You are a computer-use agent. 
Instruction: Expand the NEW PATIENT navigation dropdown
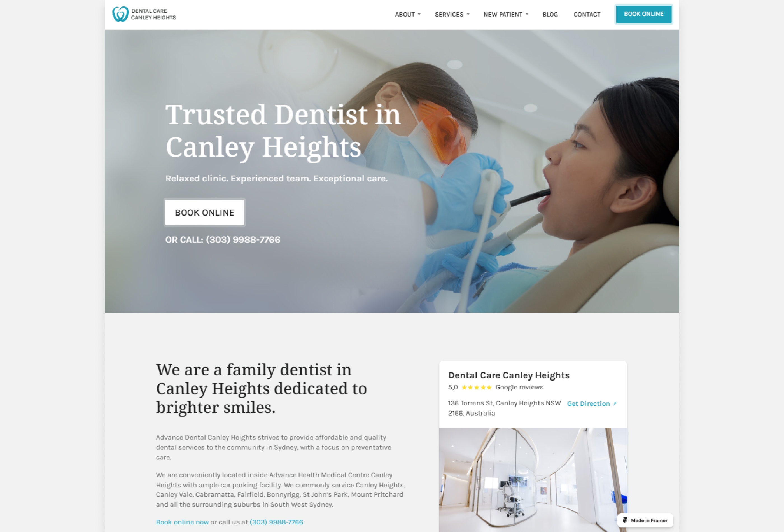tap(506, 14)
